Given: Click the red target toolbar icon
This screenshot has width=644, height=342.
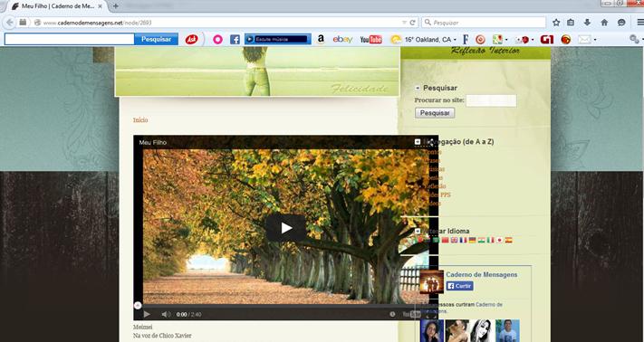Looking at the screenshot, I should click(480, 40).
